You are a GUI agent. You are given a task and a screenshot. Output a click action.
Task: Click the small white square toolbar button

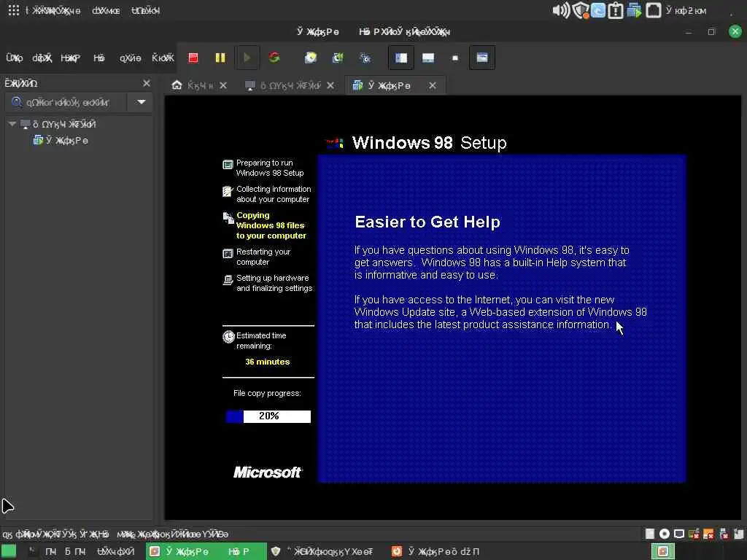pos(455,58)
